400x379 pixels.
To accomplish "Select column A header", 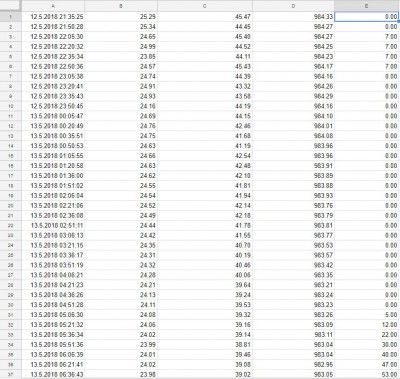I will point(53,6).
